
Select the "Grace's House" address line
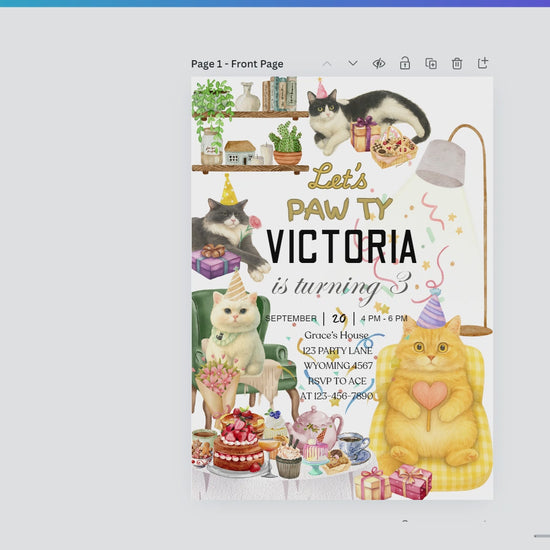(336, 335)
